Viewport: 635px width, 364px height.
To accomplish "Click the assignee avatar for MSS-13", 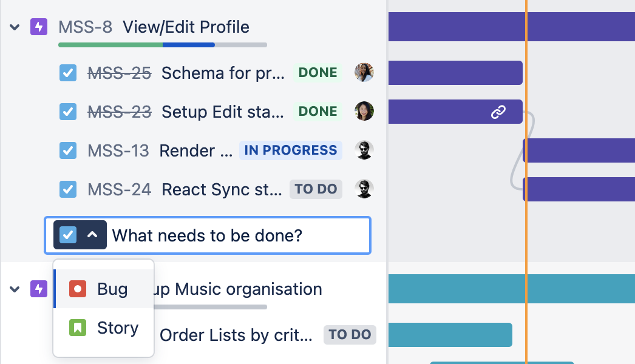I will coord(364,150).
